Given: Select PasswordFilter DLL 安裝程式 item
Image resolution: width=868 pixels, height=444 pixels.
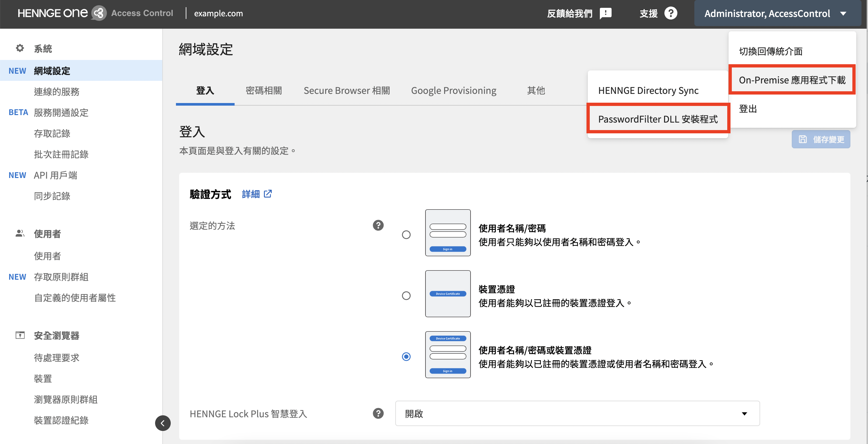Looking at the screenshot, I should click(x=658, y=119).
